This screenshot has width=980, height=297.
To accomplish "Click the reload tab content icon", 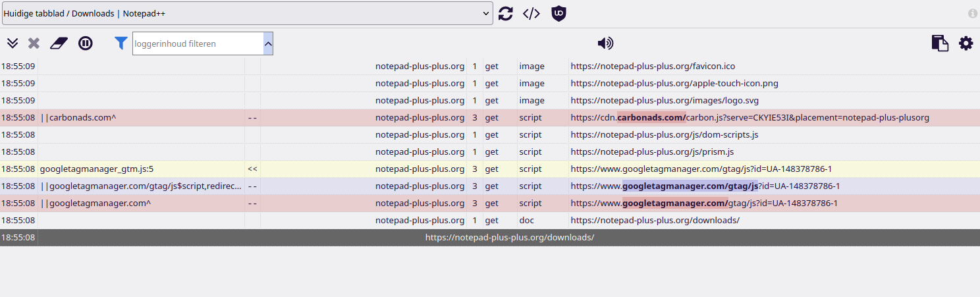I will [x=505, y=13].
